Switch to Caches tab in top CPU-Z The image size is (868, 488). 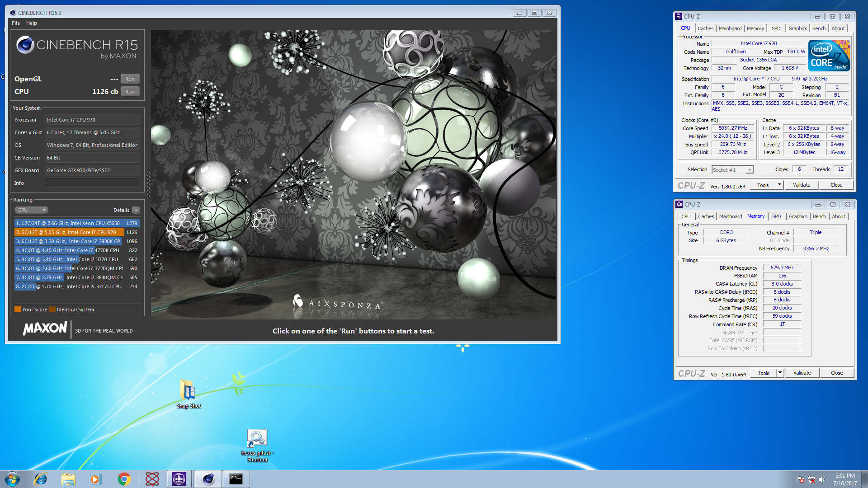click(x=705, y=28)
